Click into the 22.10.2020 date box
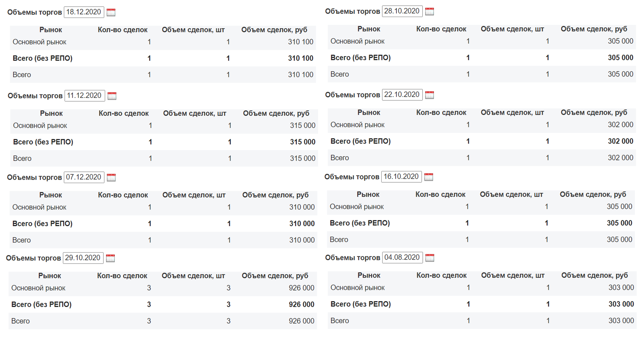The width and height of the screenshot is (644, 337). coord(402,95)
